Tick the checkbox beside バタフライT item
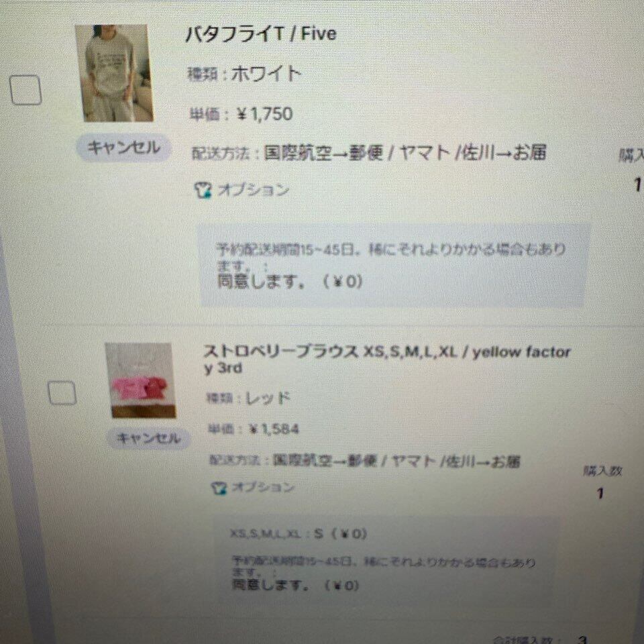Screen dimensions: 644x644 (25, 89)
